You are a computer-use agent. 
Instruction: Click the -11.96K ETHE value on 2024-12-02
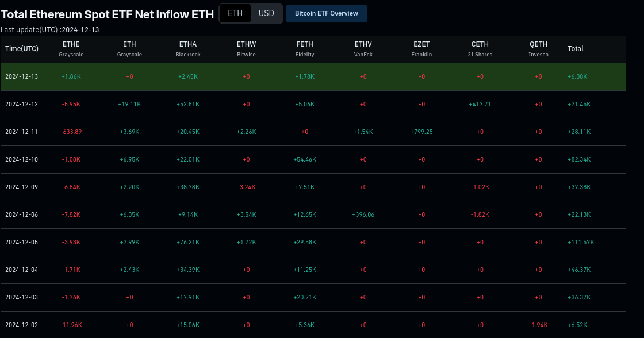(71, 325)
